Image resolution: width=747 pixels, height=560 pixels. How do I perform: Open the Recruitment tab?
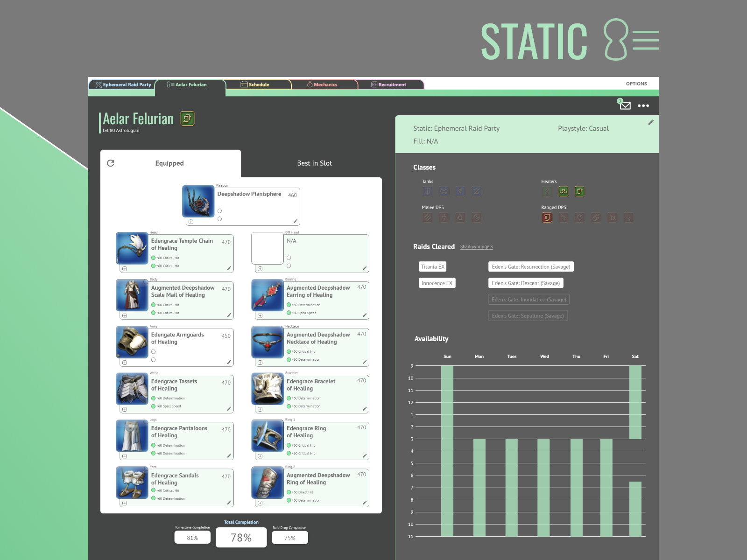391,84
